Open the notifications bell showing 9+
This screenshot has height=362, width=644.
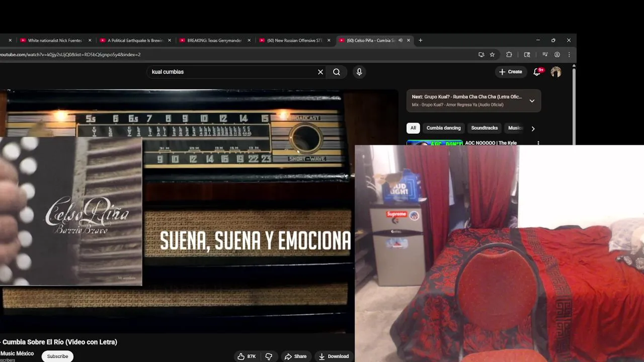537,72
